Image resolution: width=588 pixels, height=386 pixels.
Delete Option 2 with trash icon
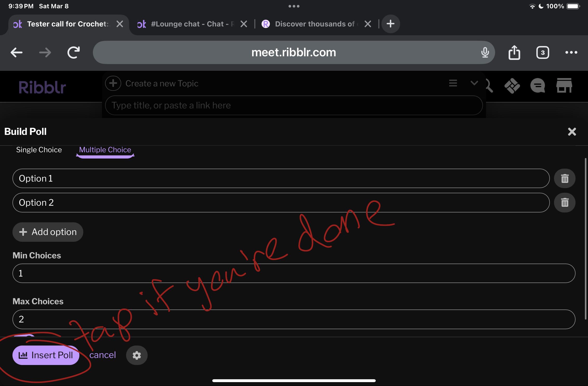click(565, 203)
